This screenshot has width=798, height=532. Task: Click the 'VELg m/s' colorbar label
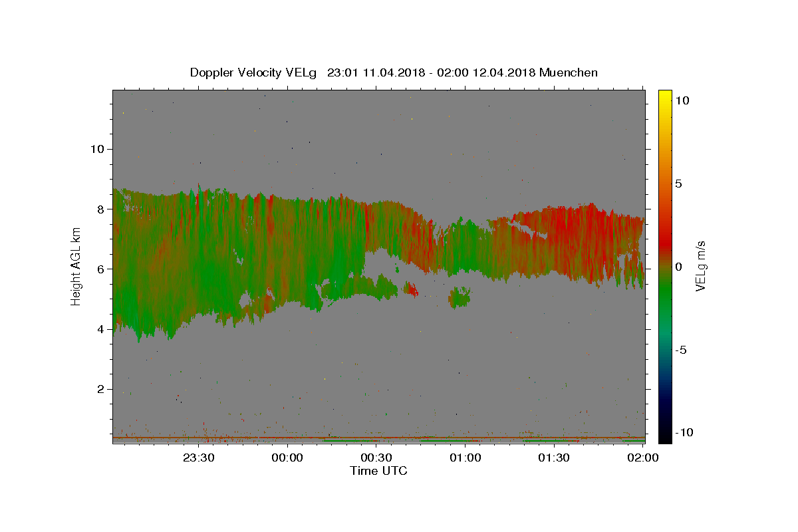point(700,266)
